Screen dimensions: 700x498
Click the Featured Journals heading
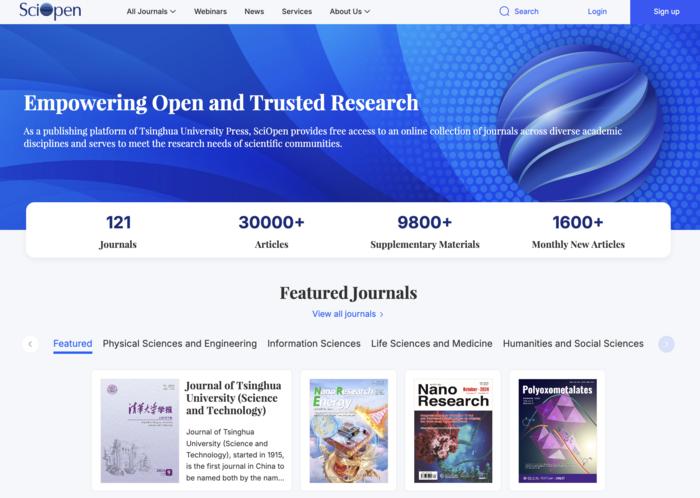pyautogui.click(x=348, y=293)
